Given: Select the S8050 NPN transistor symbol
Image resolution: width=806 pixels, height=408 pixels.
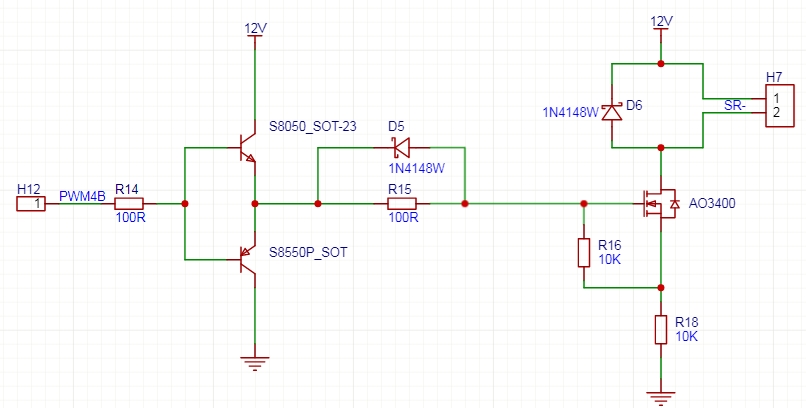Looking at the screenshot, I should click(247, 147).
